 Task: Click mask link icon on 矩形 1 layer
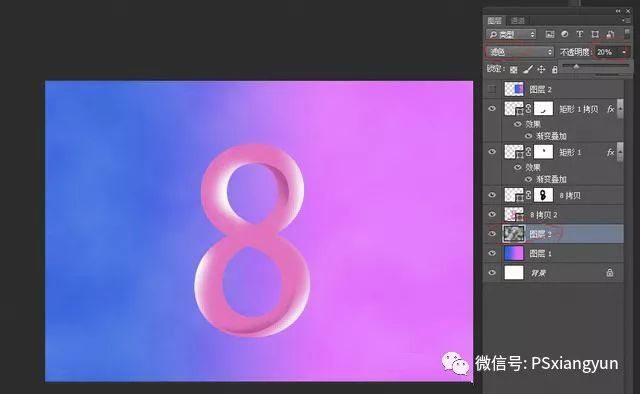[529, 152]
